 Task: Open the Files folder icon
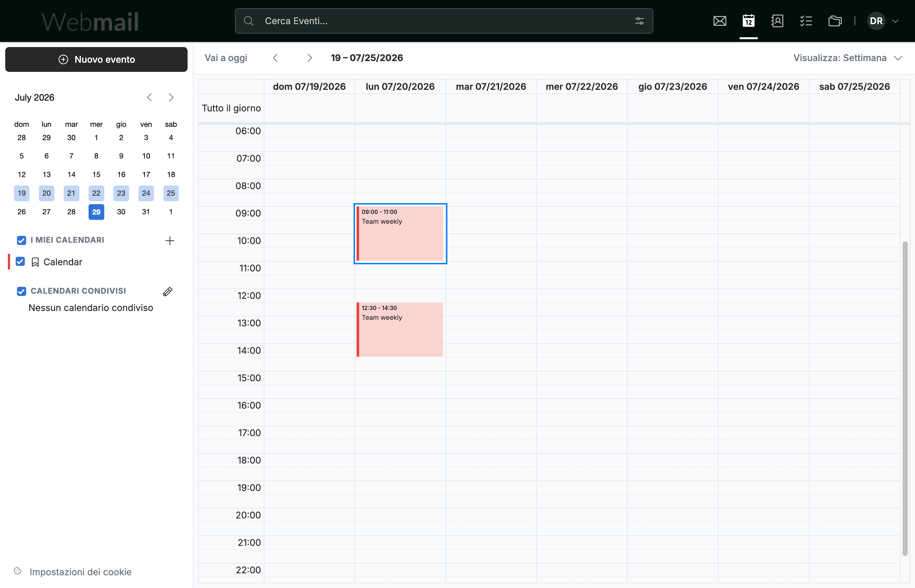[x=835, y=21]
